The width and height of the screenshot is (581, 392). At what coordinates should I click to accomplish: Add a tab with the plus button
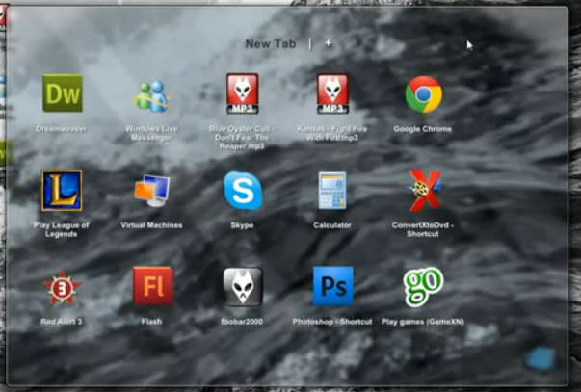[x=328, y=43]
